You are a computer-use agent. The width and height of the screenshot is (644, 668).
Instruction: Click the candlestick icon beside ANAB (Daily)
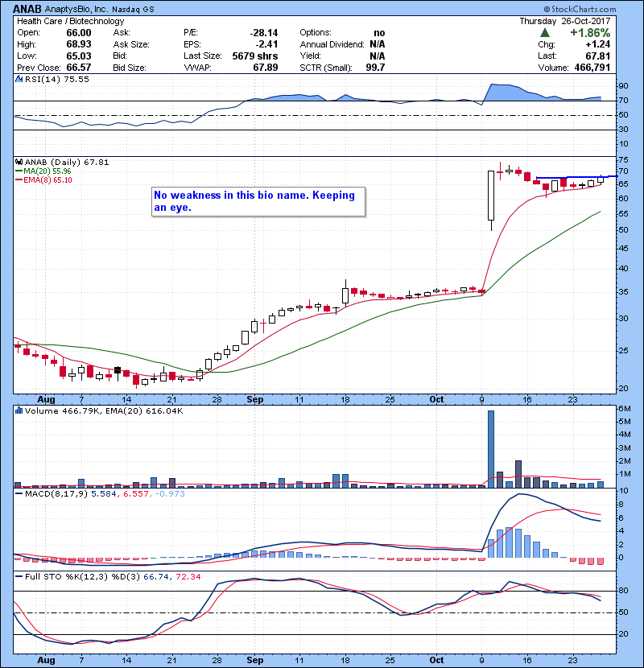(x=19, y=163)
